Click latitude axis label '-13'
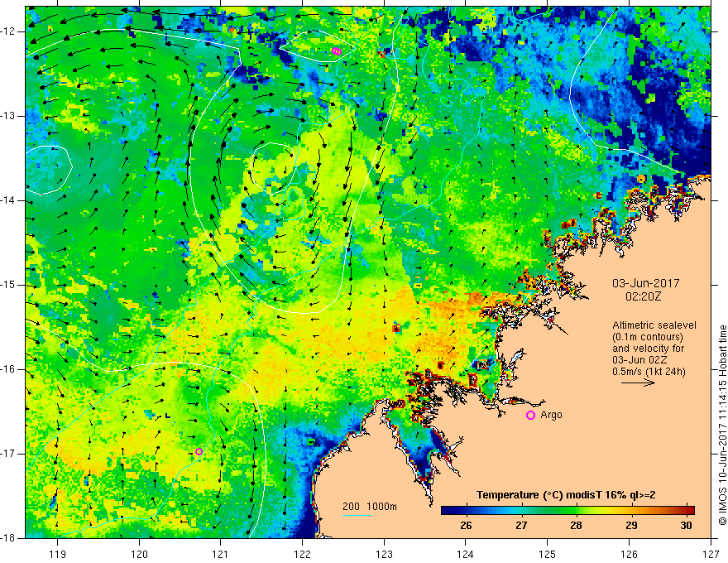 coord(8,116)
